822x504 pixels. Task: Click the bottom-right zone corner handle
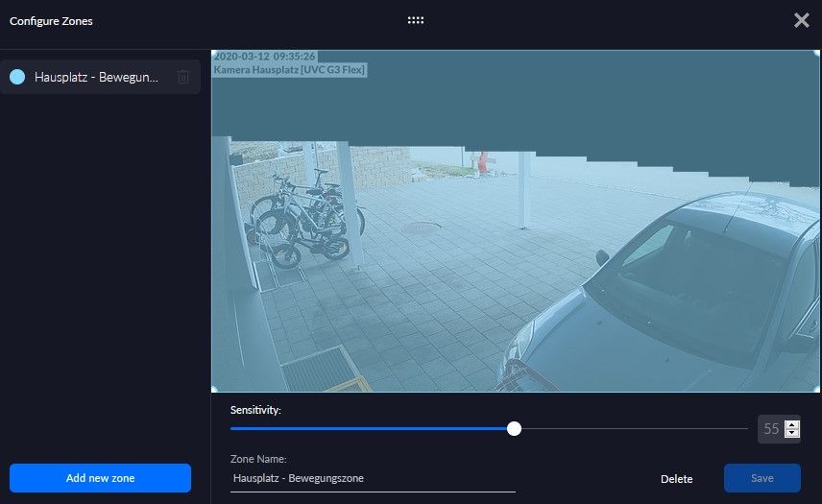click(817, 389)
